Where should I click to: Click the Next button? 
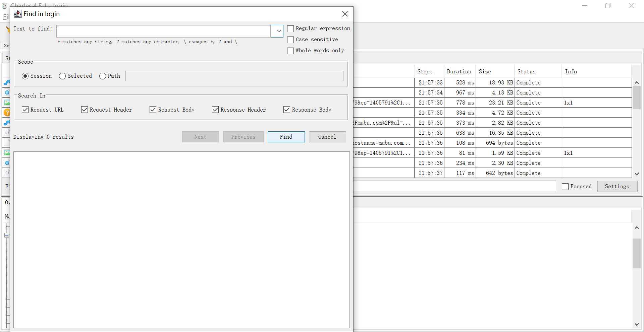pos(201,137)
